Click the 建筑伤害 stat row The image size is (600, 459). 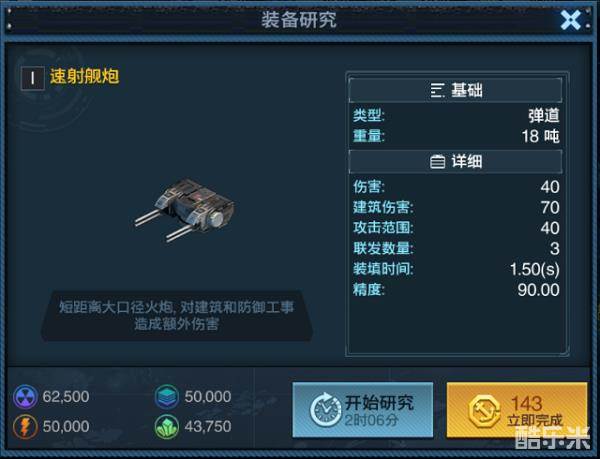click(x=456, y=207)
